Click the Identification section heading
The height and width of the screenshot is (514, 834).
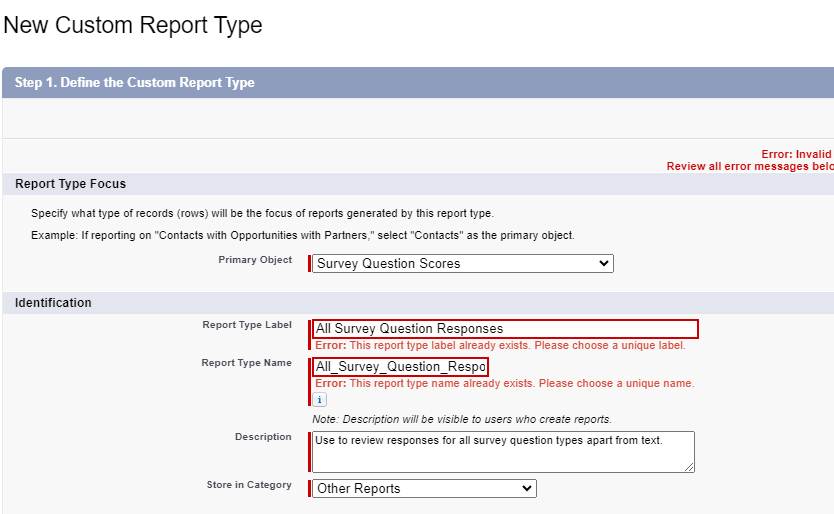point(53,303)
